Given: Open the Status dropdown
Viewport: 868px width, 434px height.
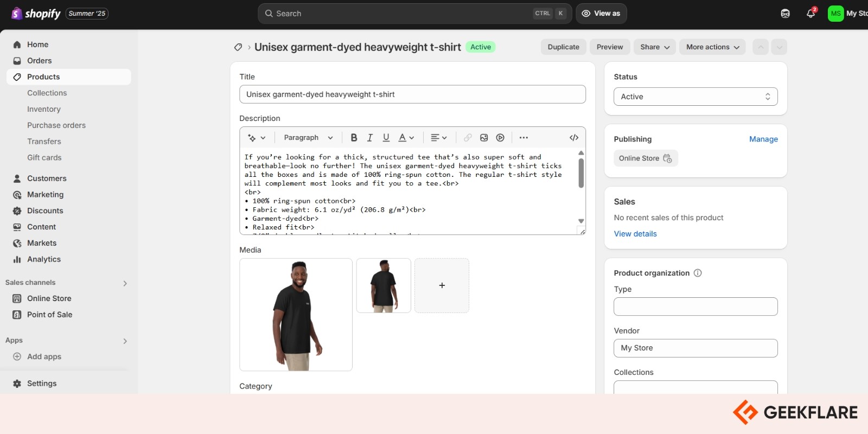Looking at the screenshot, I should coord(695,97).
